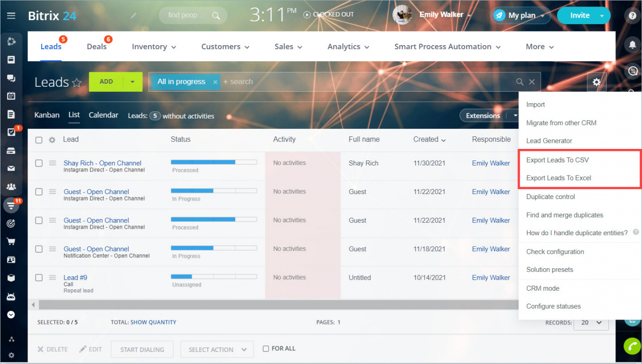Open the Emily Walker user menu
Viewport: 642px width, 364px height.
446,15
